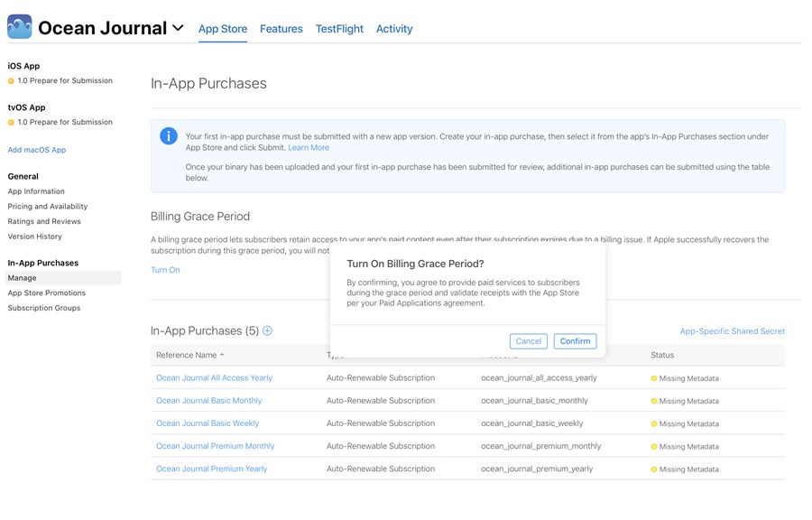The height and width of the screenshot is (520, 812).
Task: Cancel the billing grace period dialog
Action: [528, 341]
